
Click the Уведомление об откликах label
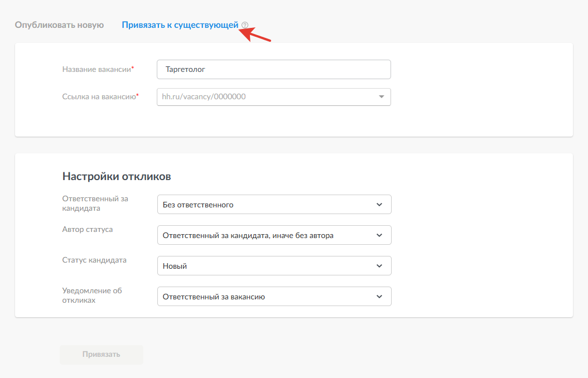click(x=91, y=295)
